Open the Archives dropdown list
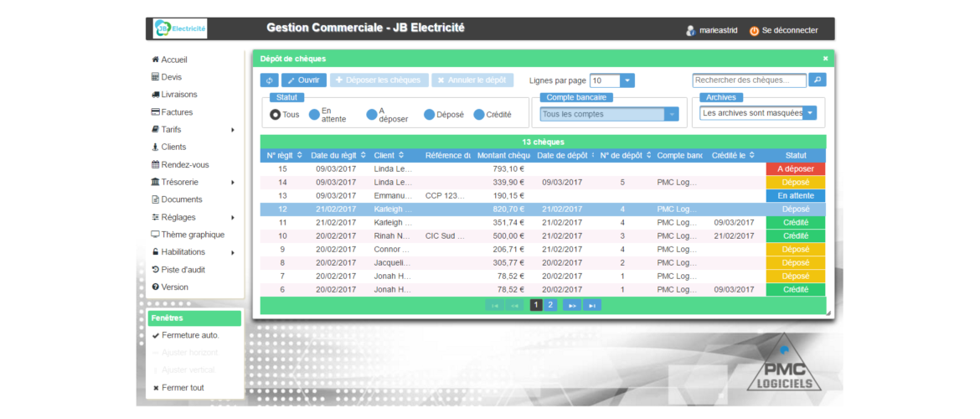The height and width of the screenshot is (419, 980). tap(809, 113)
